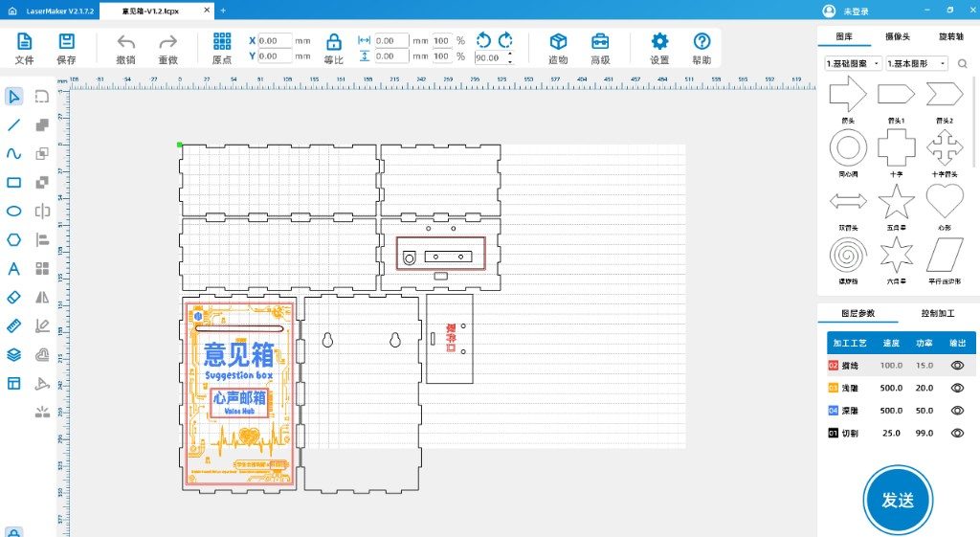Click the align-left bars icon
Image resolution: width=980 pixels, height=537 pixels.
click(42, 240)
